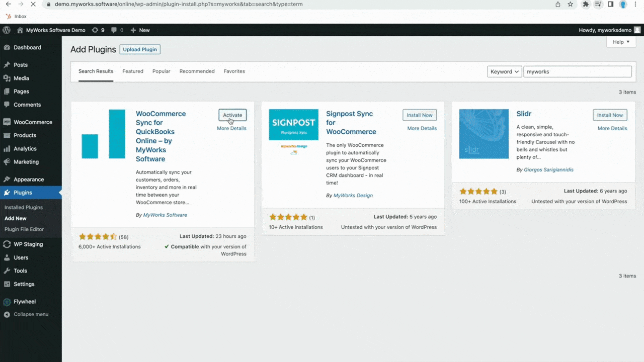This screenshot has height=362, width=644.
Task: Open the MyWorks Software author link
Action: point(165,215)
